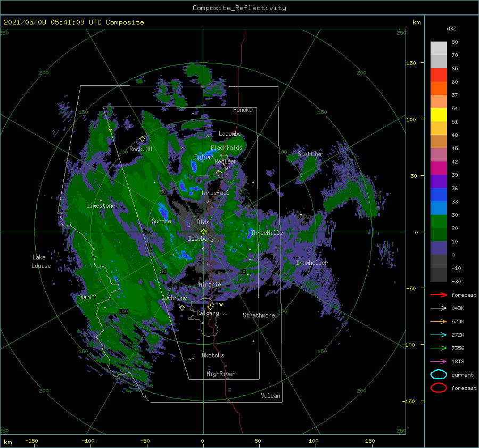
Task: Select the red 60-65 dBZ swatch
Action: 439,75
